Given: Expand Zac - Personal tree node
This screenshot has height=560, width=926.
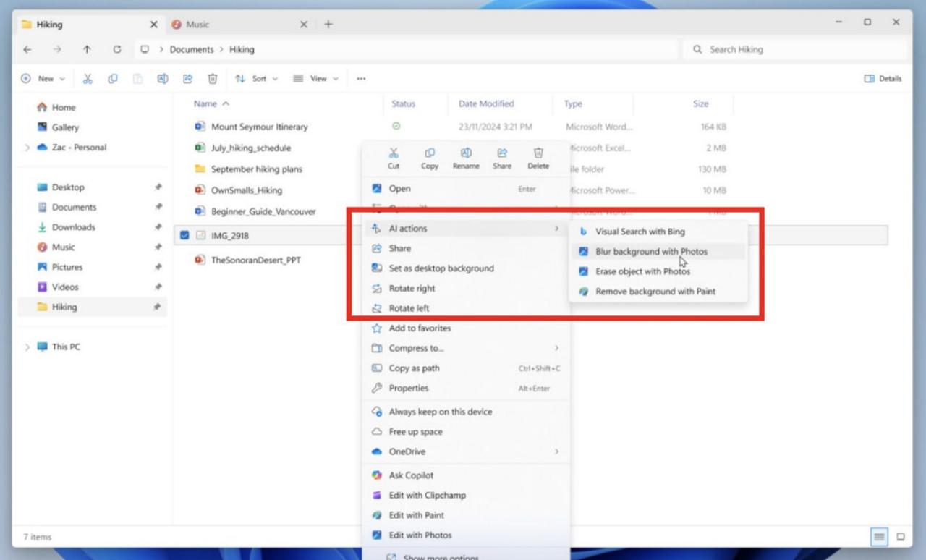Looking at the screenshot, I should [27, 148].
